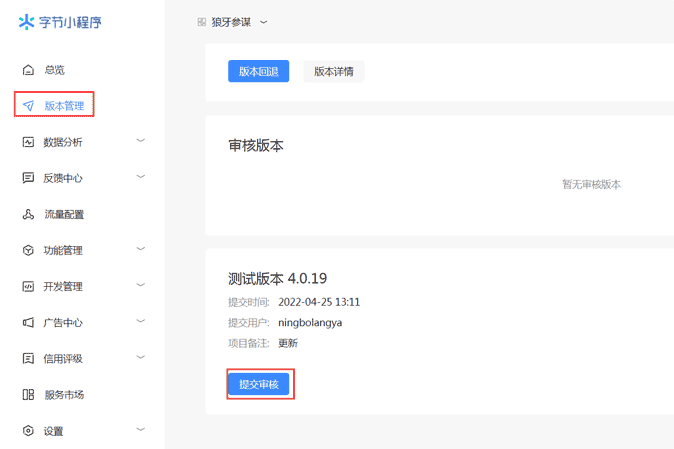This screenshot has width=674, height=449.
Task: Click the 服务市场 grid icon
Action: coord(28,394)
